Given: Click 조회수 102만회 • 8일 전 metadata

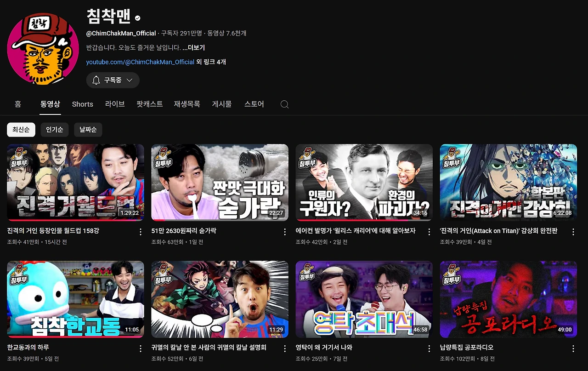Looking at the screenshot, I should (x=468, y=359).
